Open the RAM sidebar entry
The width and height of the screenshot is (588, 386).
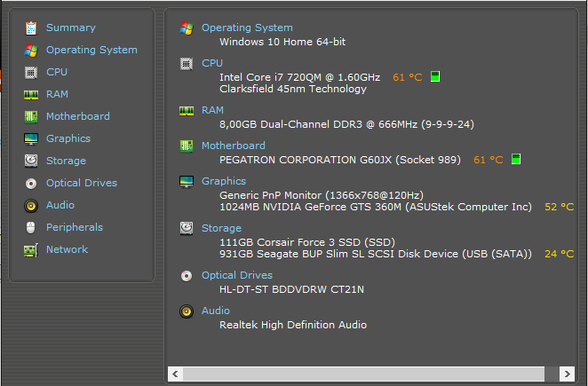pos(57,94)
